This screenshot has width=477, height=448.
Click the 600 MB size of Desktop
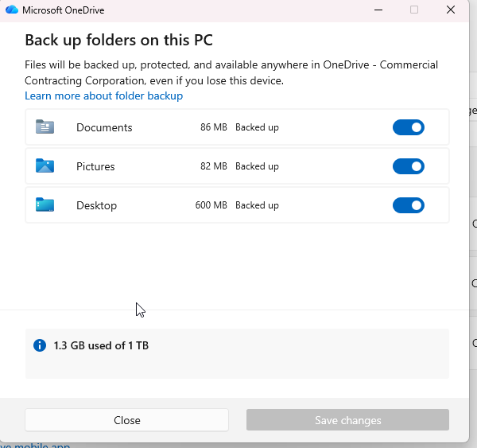(211, 205)
